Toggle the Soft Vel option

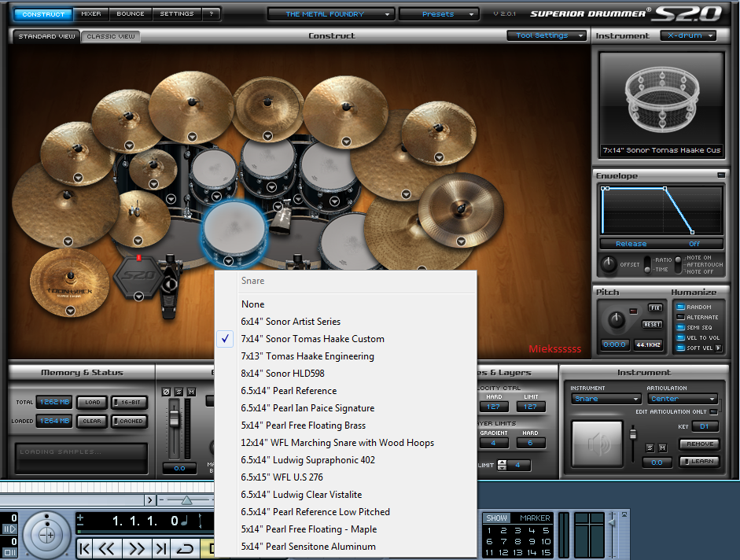point(680,348)
